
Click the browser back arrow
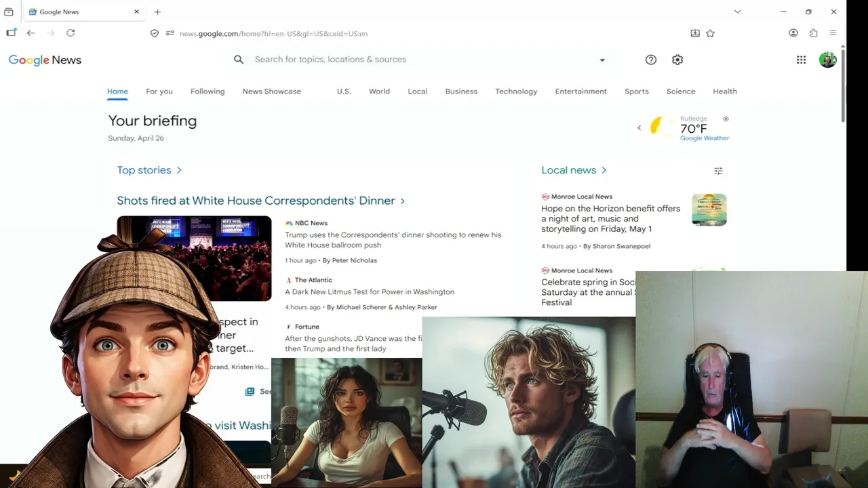[31, 33]
